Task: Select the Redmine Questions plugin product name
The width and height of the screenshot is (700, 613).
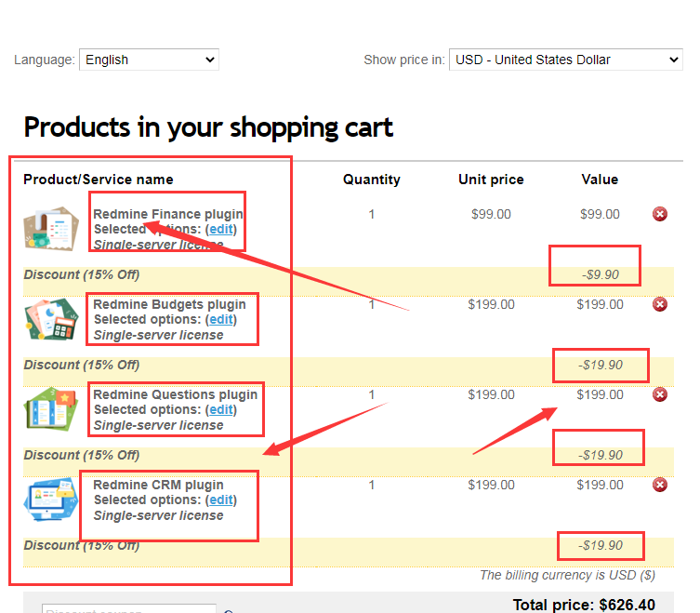Action: [x=175, y=394]
